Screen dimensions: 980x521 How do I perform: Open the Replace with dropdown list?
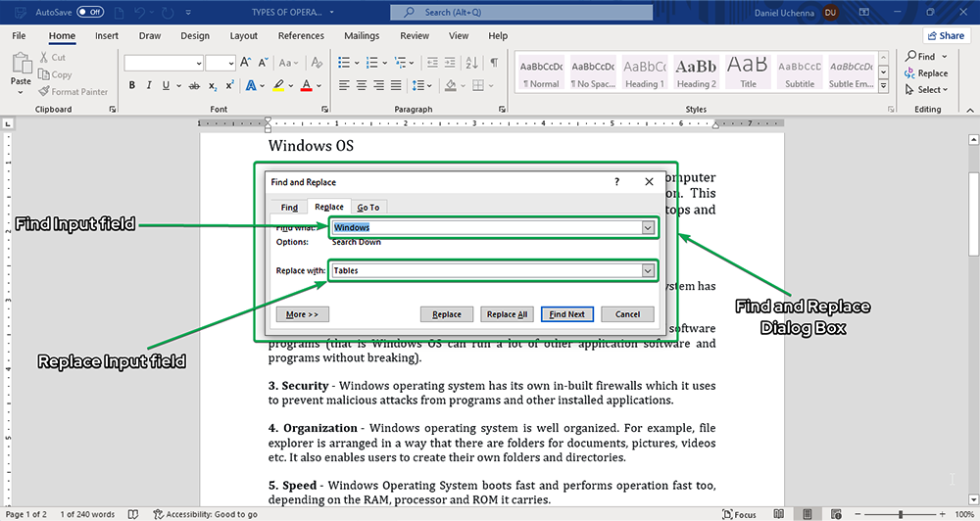point(647,270)
